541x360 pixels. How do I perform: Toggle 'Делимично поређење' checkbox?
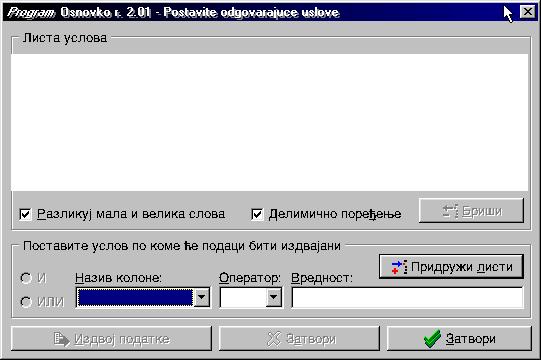(x=257, y=214)
